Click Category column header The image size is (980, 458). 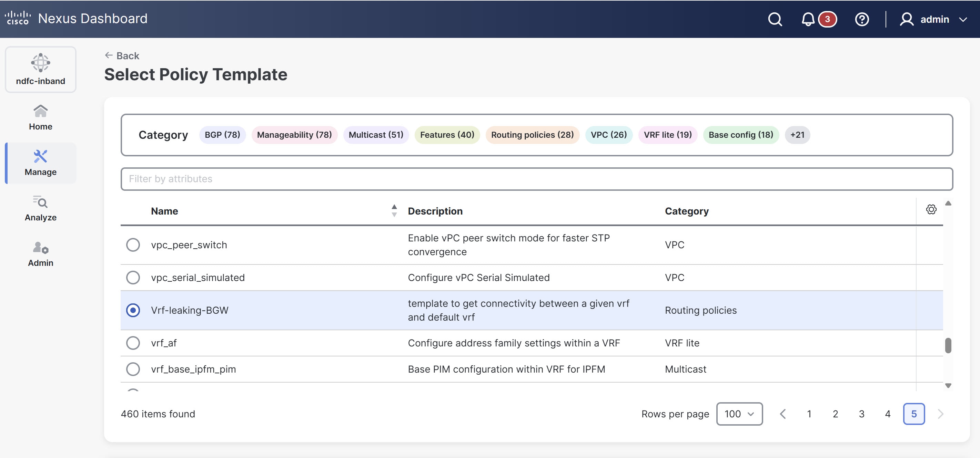(x=687, y=211)
